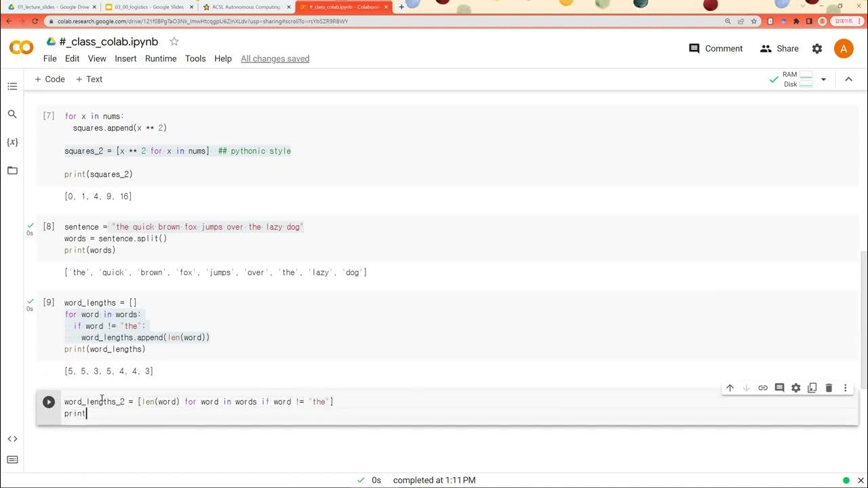Image resolution: width=868 pixels, height=488 pixels.
Task: Delete the active cell
Action: [x=829, y=388]
